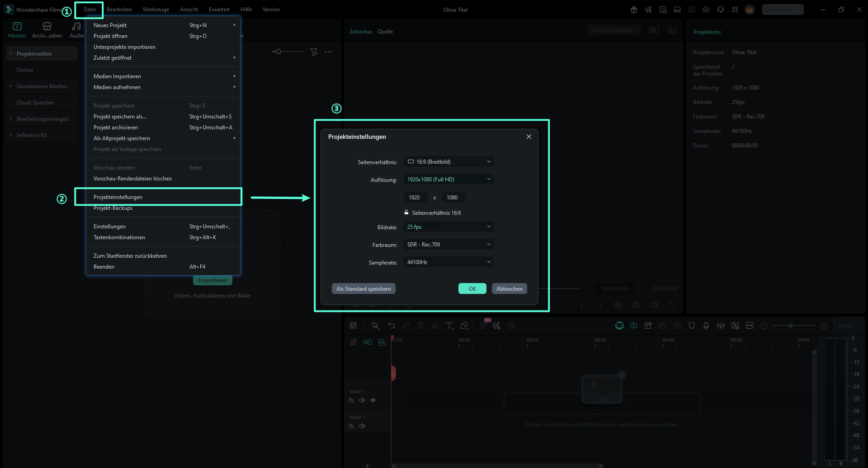Open the Samplerate 44100Hz dropdown

448,262
